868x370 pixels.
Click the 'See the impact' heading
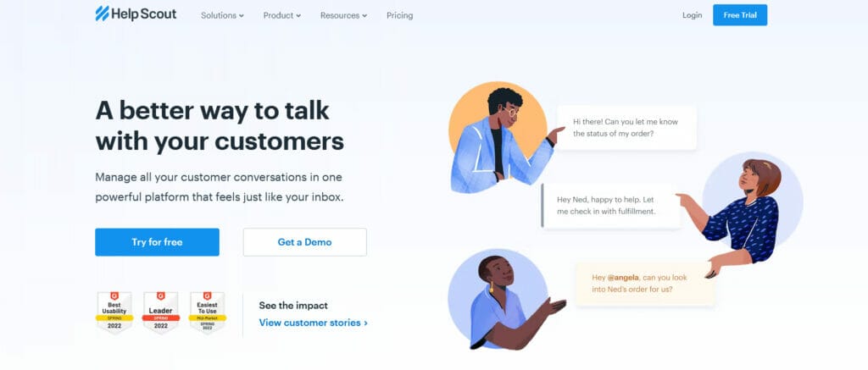293,306
